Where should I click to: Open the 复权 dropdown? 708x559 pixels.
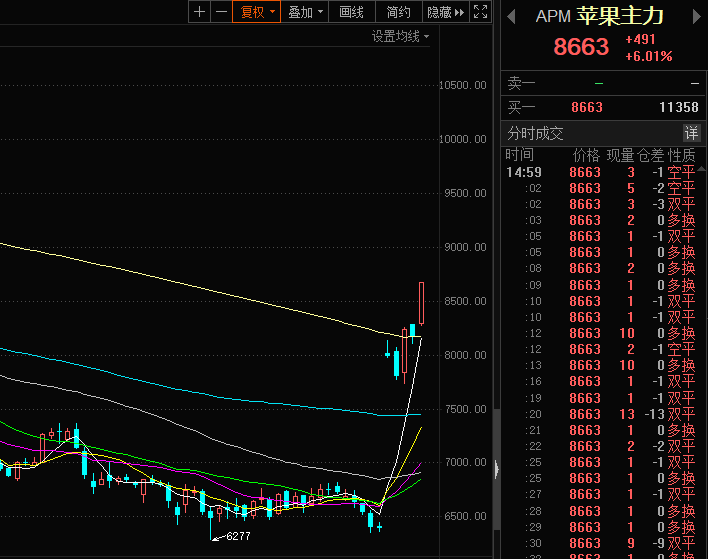point(256,12)
